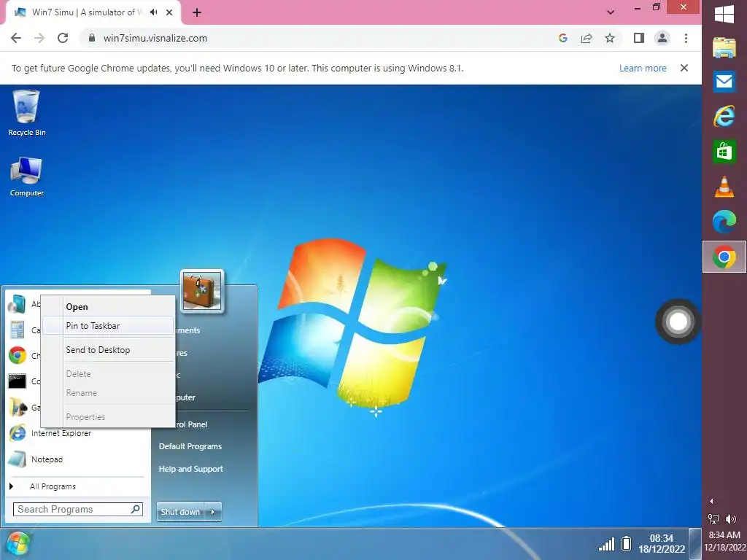The image size is (747, 560).
Task: Click the Google icon in the address bar
Action: 562,38
